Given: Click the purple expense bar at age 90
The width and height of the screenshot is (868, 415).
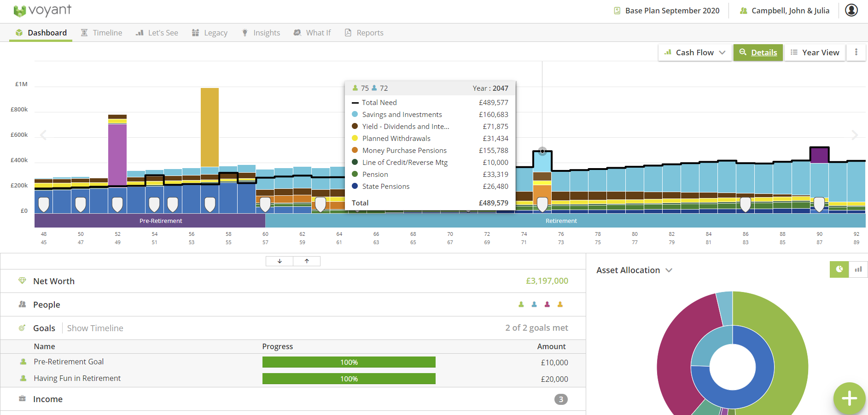Looking at the screenshot, I should tap(820, 155).
